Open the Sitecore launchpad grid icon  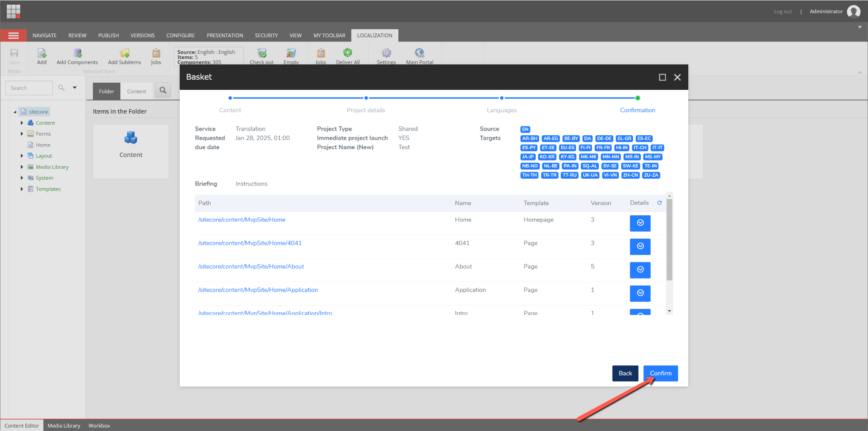coord(14,11)
